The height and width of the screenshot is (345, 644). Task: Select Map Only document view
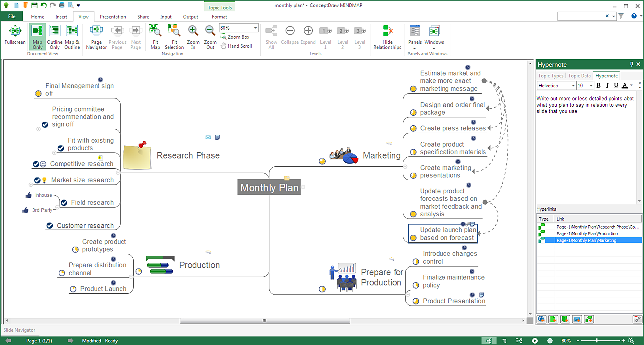click(x=37, y=37)
